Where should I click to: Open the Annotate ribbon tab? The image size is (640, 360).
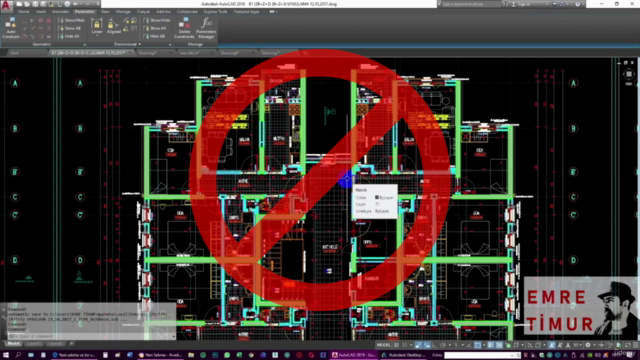(60, 12)
